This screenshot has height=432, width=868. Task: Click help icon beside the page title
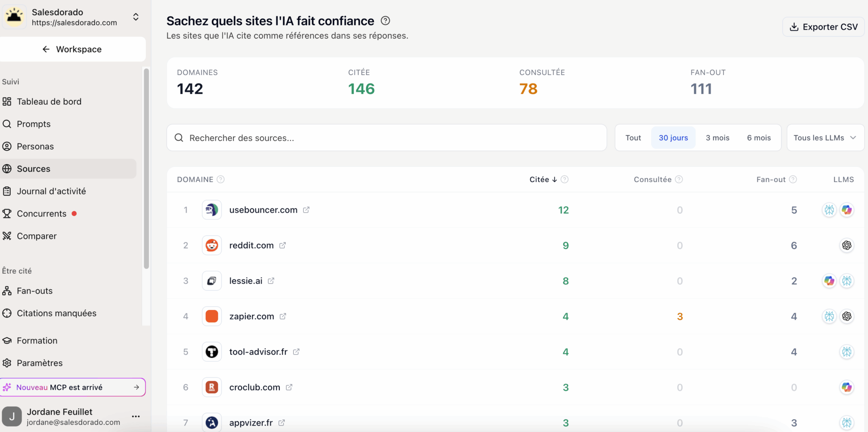click(x=385, y=21)
